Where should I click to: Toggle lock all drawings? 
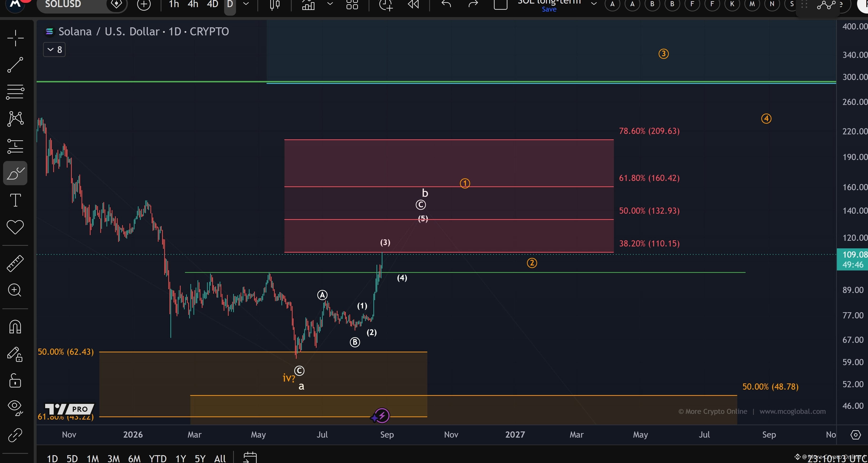tap(15, 381)
